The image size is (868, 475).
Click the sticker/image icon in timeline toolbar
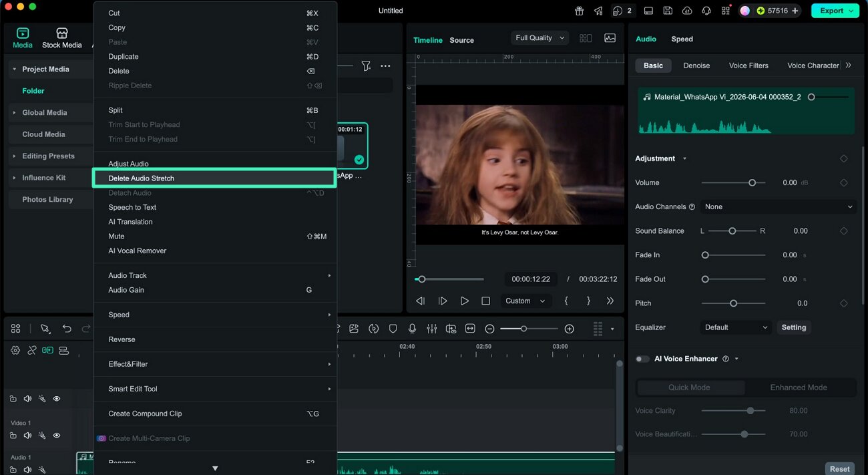pos(354,329)
